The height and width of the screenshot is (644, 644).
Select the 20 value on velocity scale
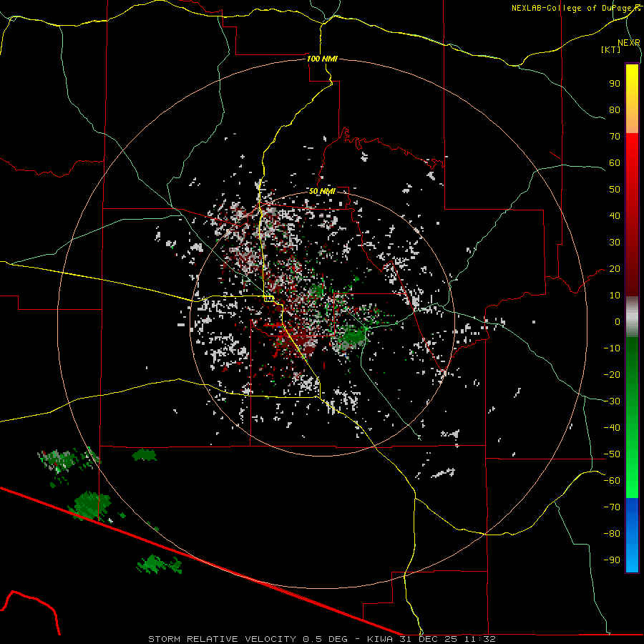tap(615, 268)
